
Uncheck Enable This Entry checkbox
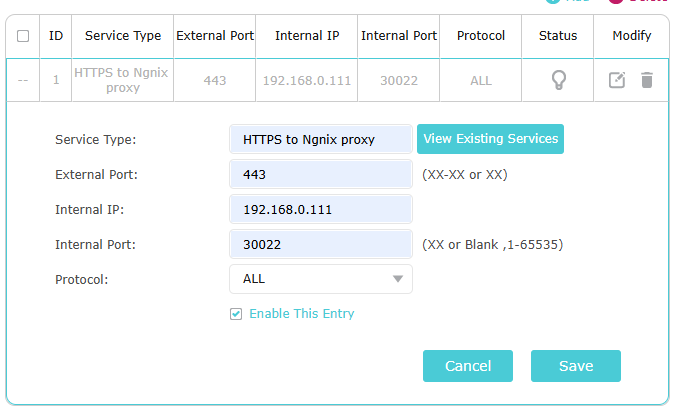[236, 314]
